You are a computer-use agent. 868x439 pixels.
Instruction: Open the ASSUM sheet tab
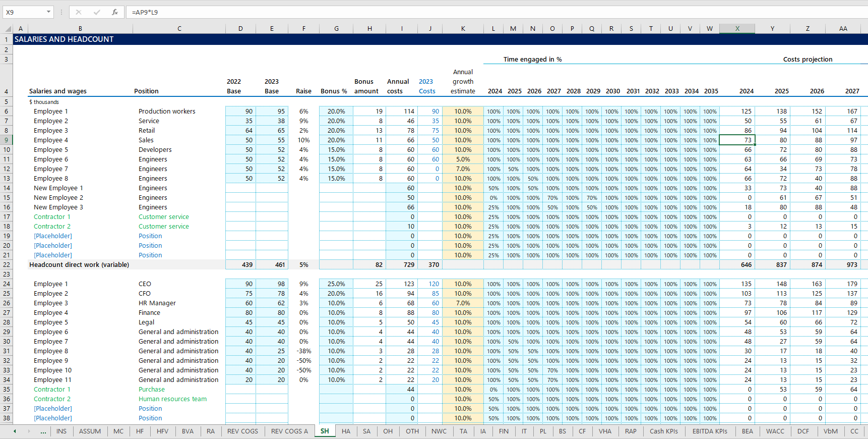90,431
